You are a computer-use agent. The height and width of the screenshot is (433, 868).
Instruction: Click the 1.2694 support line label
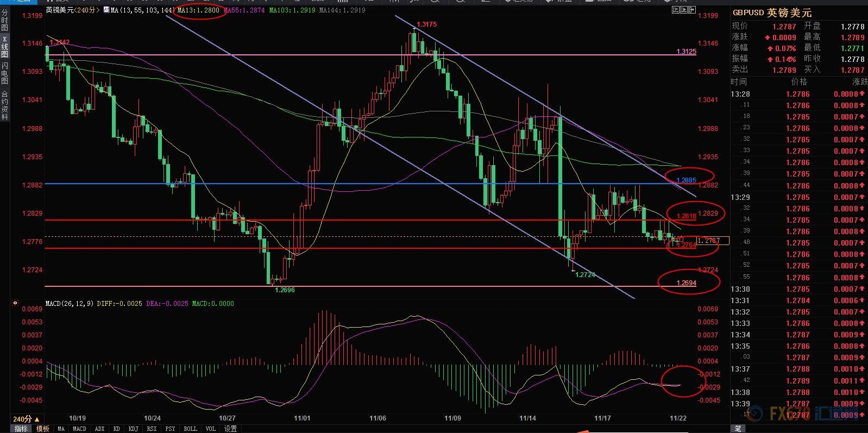[686, 283]
